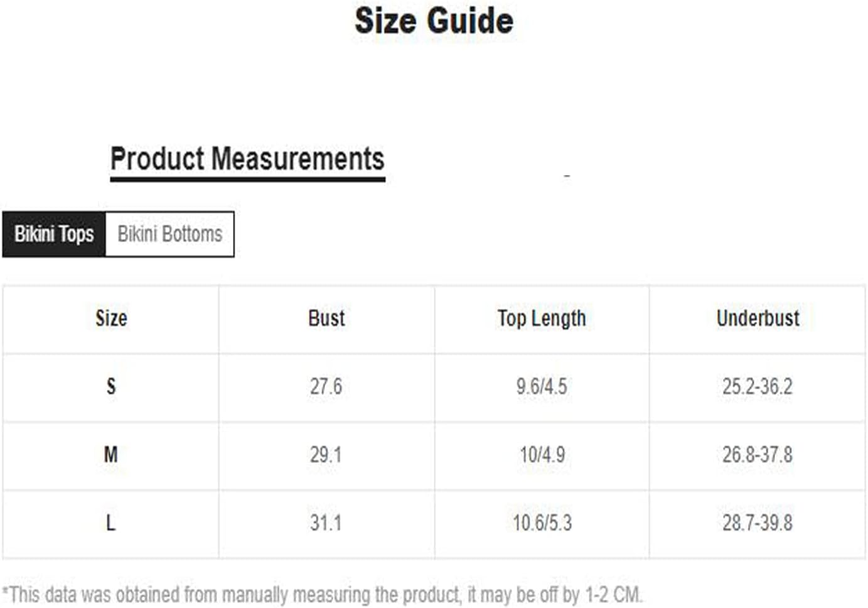868x608 pixels.
Task: Click the 10.6/5.3 top length cell
Action: pos(542,523)
